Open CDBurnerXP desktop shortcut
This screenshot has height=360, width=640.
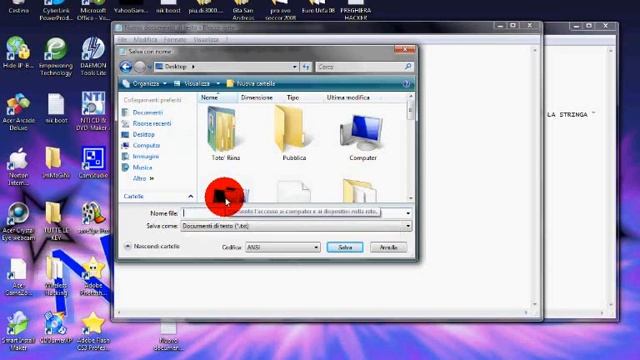click(x=56, y=328)
